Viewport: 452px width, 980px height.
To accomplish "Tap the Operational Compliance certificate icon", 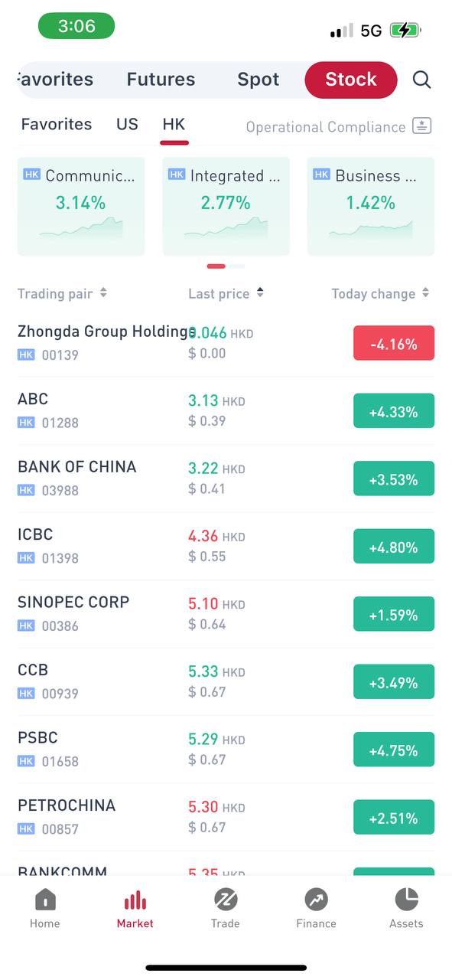I will (x=422, y=126).
